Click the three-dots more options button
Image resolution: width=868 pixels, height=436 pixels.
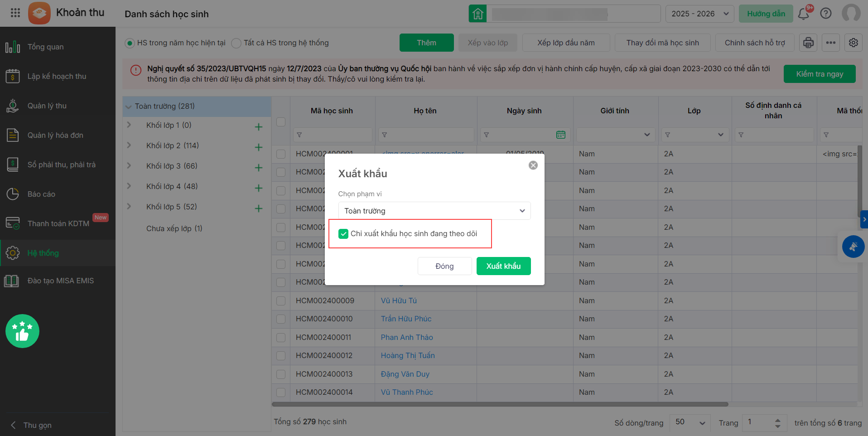click(x=831, y=43)
